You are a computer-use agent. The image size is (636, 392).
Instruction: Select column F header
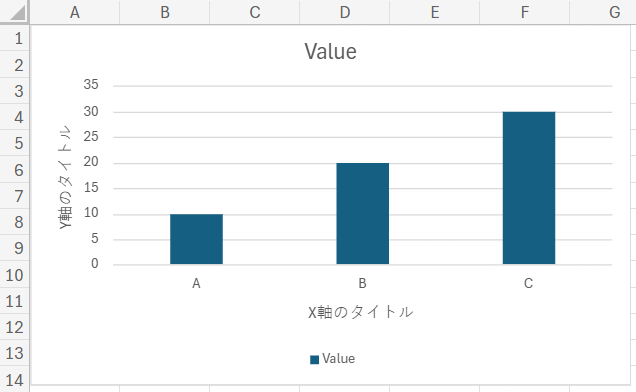(x=525, y=12)
